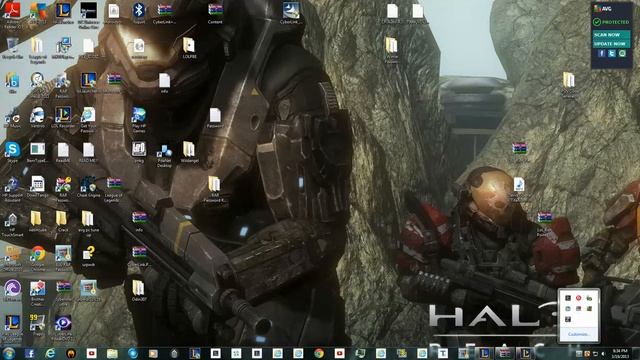Open the Crack folder
The image size is (640, 360).
[x=62, y=222]
